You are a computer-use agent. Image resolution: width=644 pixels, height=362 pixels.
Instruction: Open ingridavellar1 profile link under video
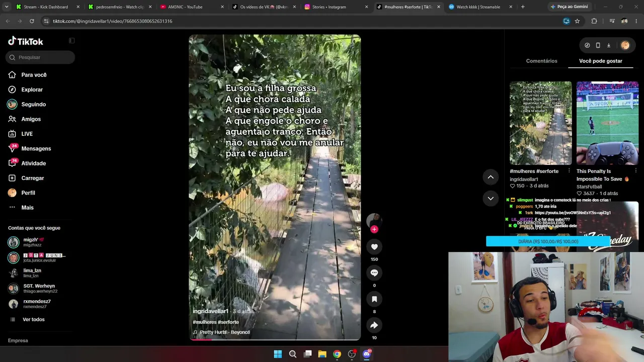(210, 311)
